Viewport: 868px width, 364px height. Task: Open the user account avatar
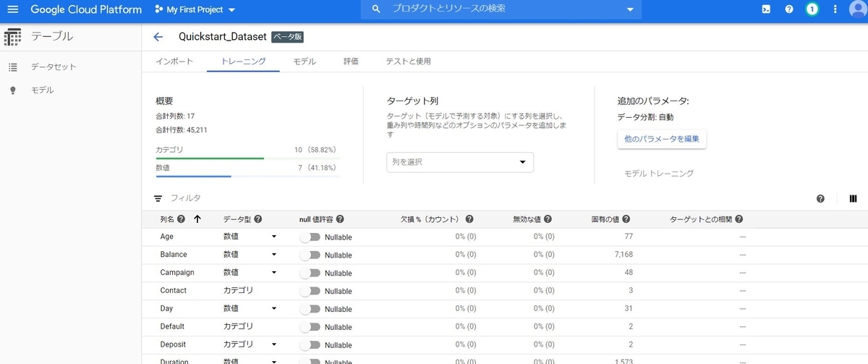point(857,9)
